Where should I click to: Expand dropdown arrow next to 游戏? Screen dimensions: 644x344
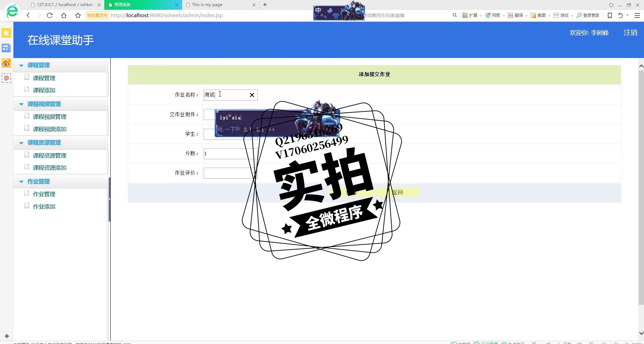point(572,16)
